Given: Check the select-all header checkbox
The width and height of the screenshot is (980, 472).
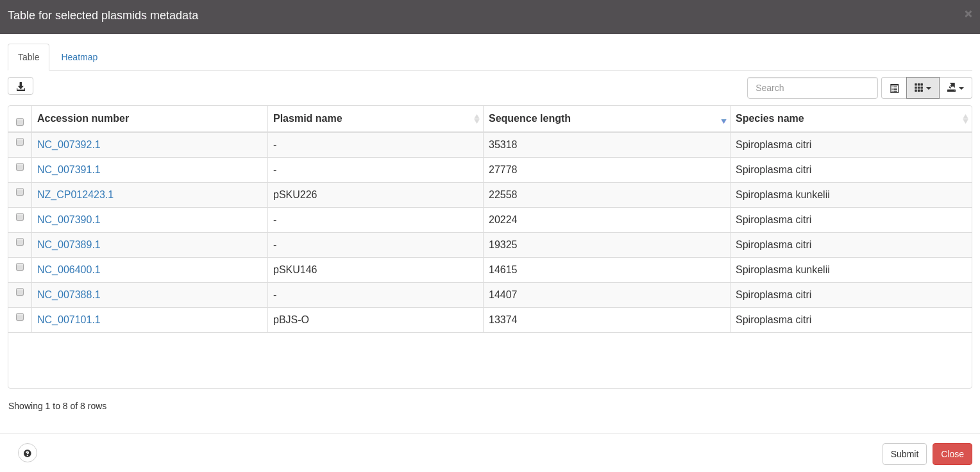Looking at the screenshot, I should coord(20,122).
